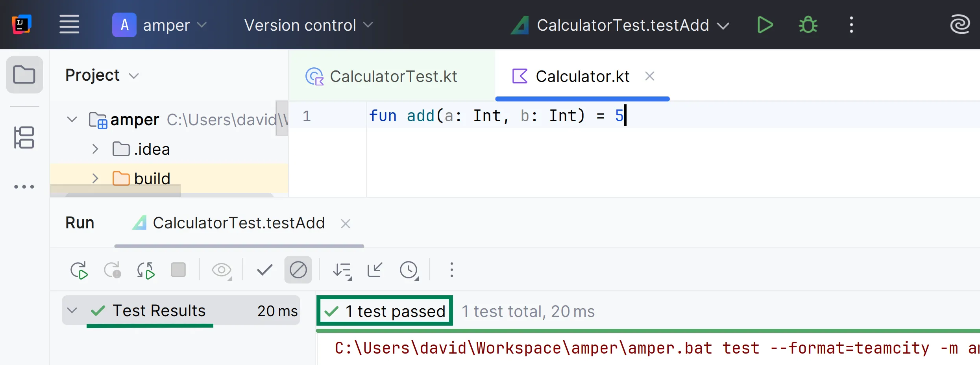Screen dimensions: 980x365
Task: Open the test history clock icon
Action: pyautogui.click(x=409, y=271)
